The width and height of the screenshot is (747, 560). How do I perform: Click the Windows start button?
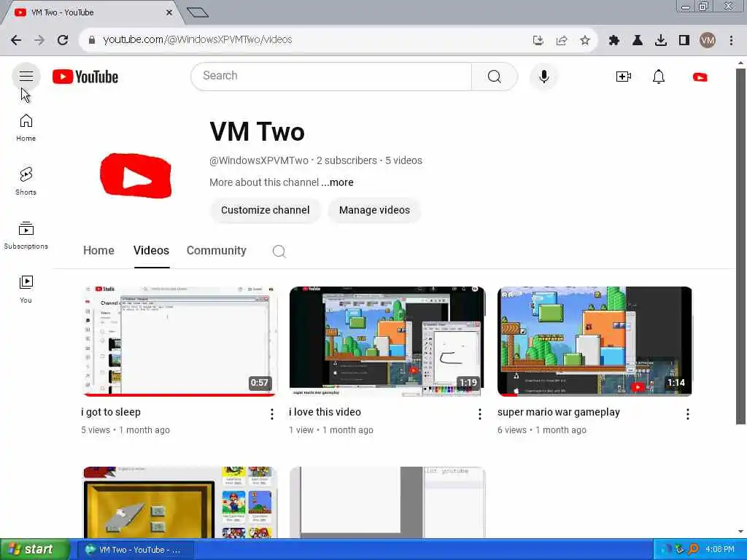pyautogui.click(x=35, y=550)
